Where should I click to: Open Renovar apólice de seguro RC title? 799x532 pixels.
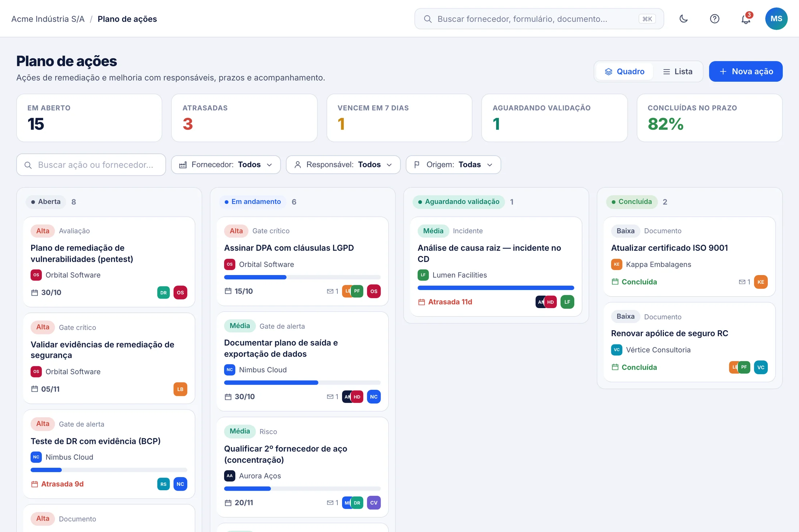(669, 333)
